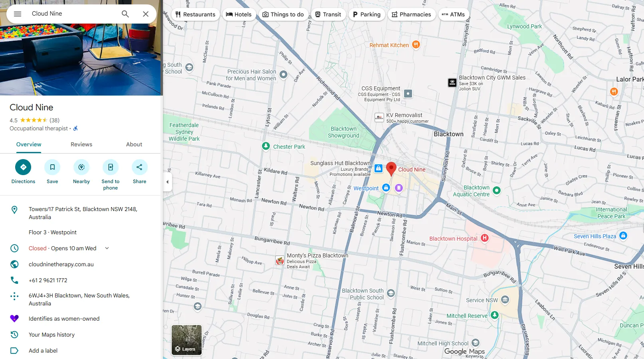644x359 pixels.
Task: Filter map by Hotels
Action: (x=239, y=14)
